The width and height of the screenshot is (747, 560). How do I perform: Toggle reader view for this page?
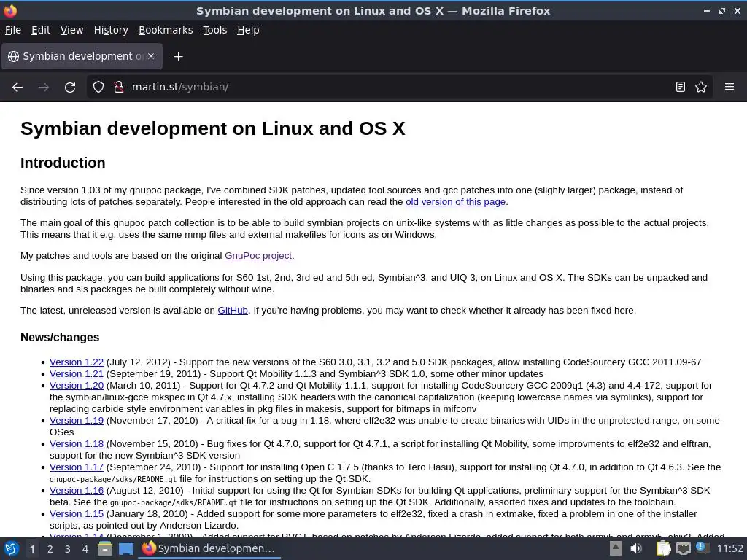(x=681, y=87)
